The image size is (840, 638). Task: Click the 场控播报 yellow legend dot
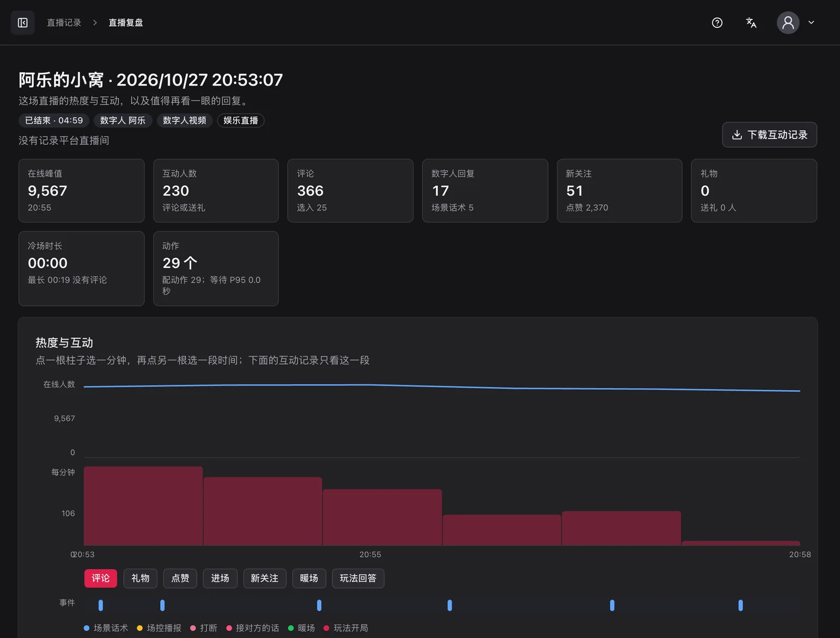[140, 628]
